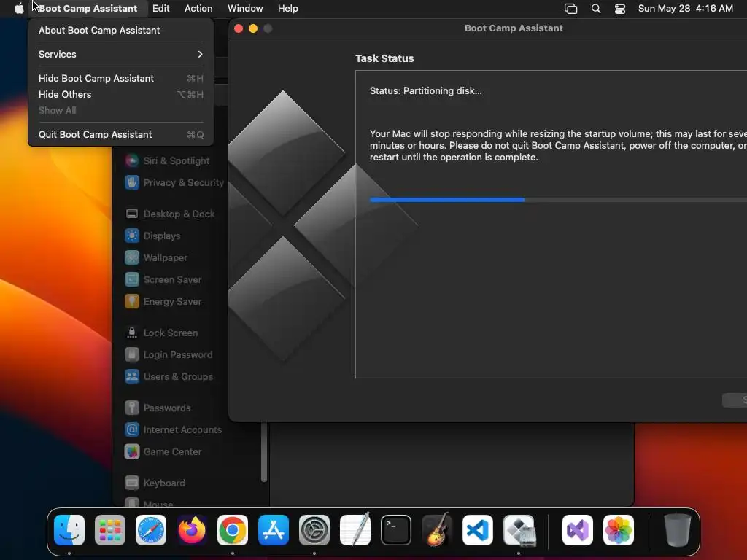Choose Hide Boot Camp Assistant
The height and width of the screenshot is (560, 747).
coord(120,78)
